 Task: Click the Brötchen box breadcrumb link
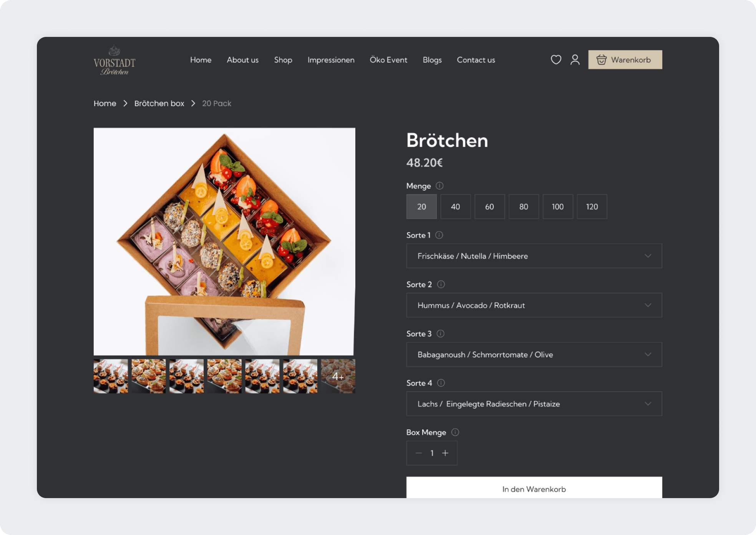coord(159,103)
